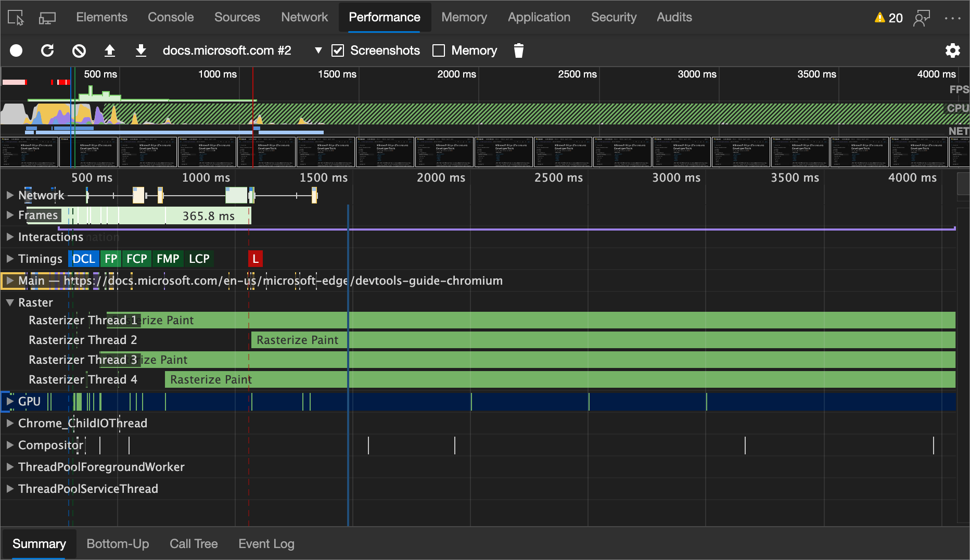Show the 20 warnings
The width and height of the screenshot is (970, 560).
[888, 17]
